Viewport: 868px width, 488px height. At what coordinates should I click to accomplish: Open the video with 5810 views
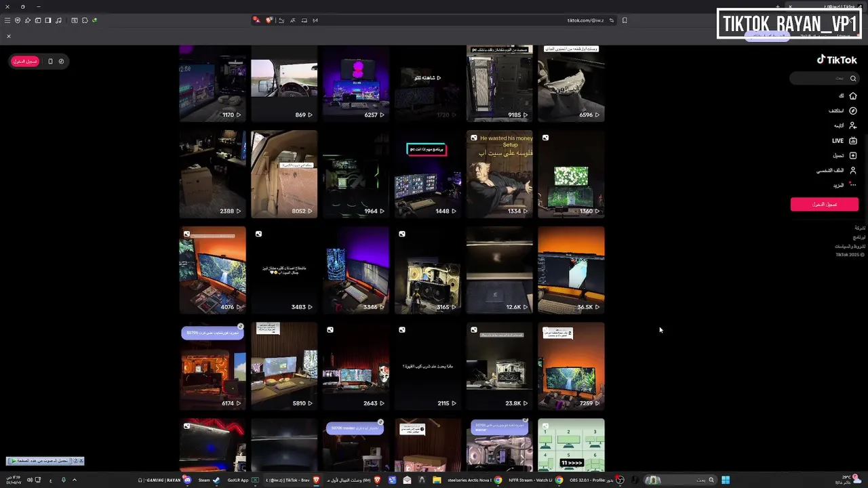click(x=284, y=367)
